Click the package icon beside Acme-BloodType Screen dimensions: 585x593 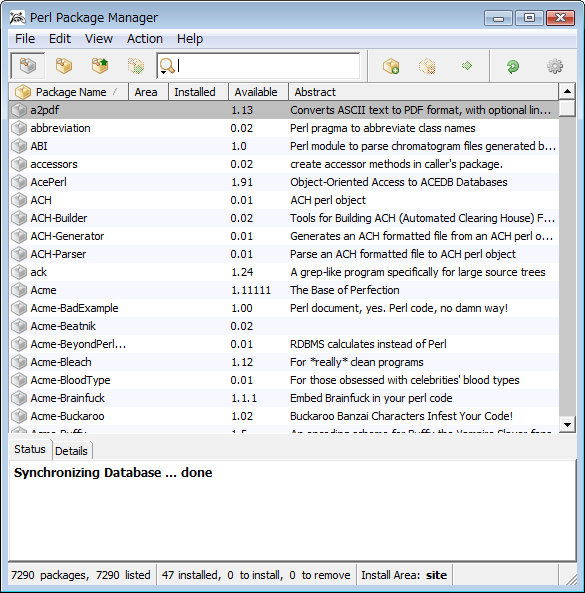19,380
